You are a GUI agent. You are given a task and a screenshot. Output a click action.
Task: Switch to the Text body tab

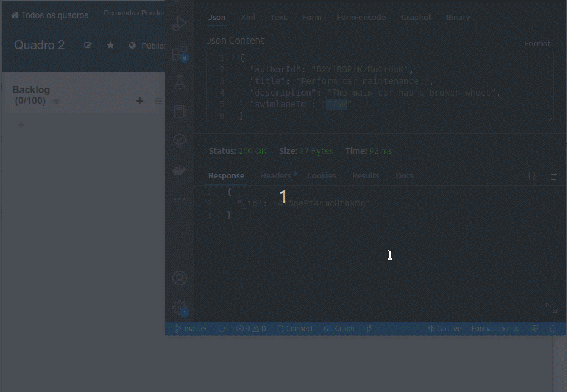point(279,17)
